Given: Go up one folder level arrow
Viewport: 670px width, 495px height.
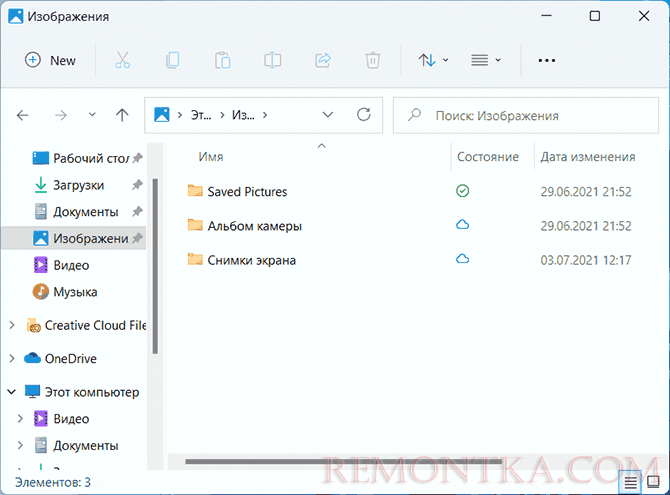Looking at the screenshot, I should tap(122, 115).
